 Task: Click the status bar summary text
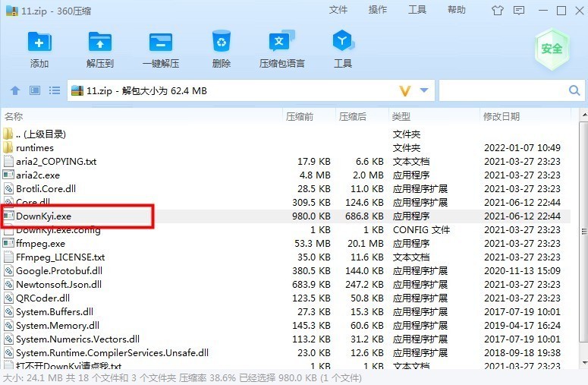[x=182, y=378]
